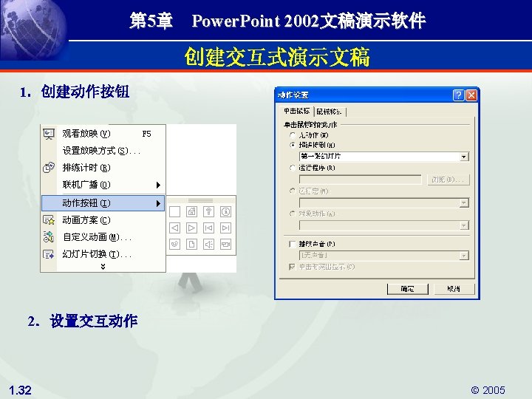This screenshot has height=399, width=532.
Task: Click the help question mark in 动作设置 title bar
Action: click(458, 95)
